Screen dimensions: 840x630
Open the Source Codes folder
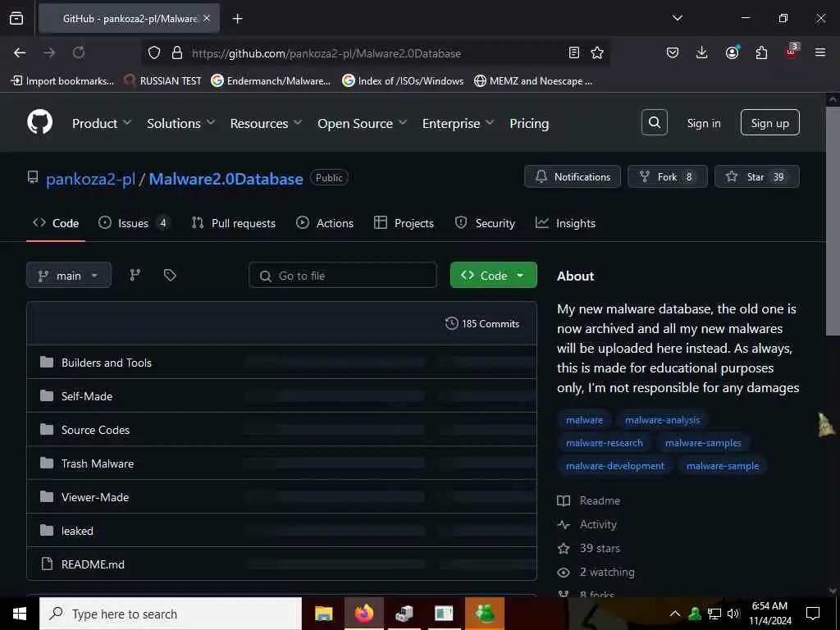(95, 430)
